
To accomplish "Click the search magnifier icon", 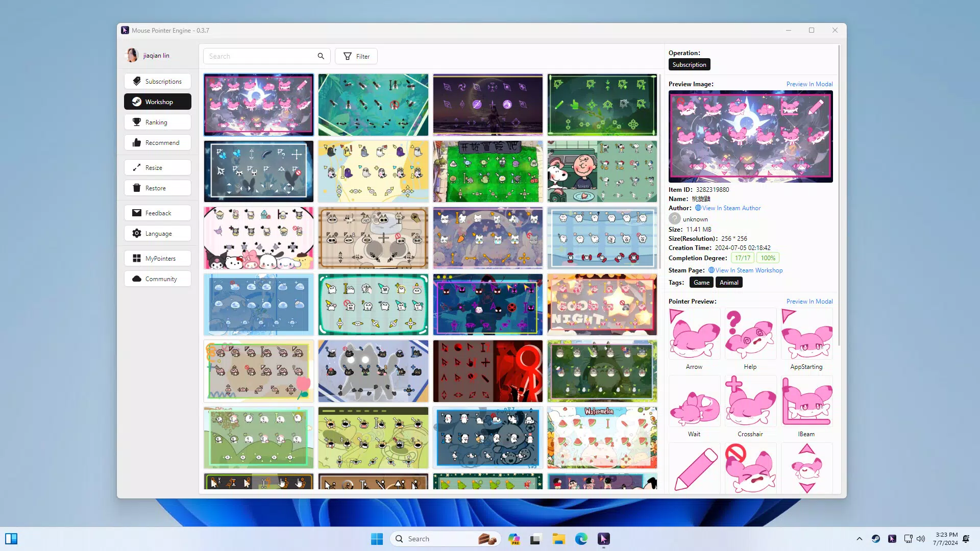I will click(x=321, y=56).
